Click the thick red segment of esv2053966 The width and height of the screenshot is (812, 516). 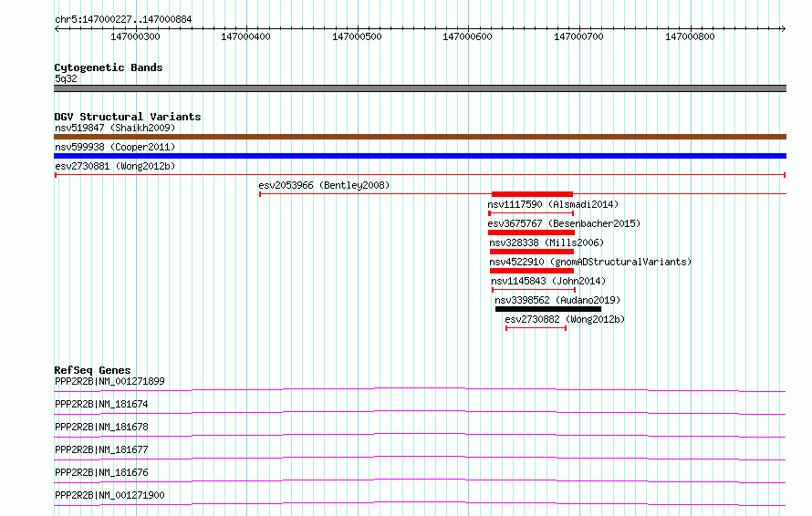click(x=532, y=194)
